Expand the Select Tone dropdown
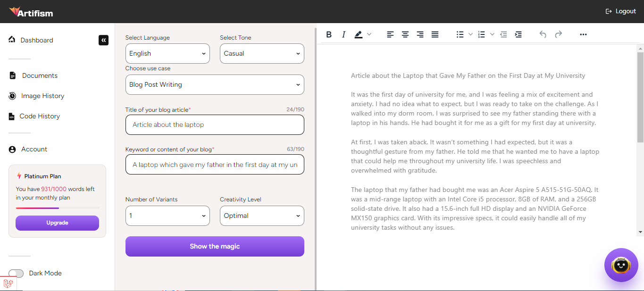 point(262,53)
